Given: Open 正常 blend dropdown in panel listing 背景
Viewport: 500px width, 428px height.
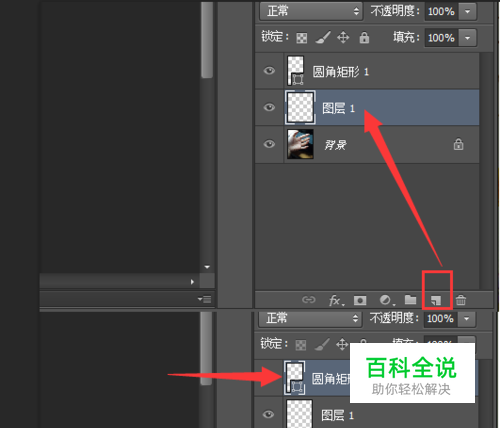Looking at the screenshot, I should click(x=311, y=11).
